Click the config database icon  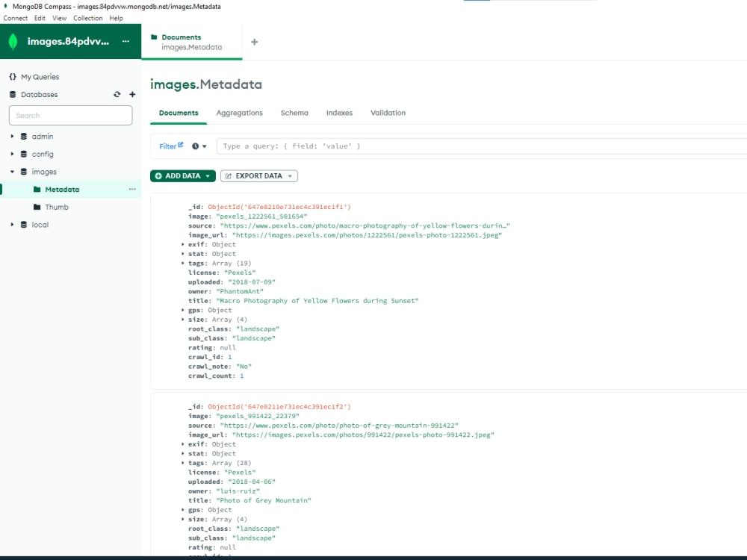tap(24, 154)
